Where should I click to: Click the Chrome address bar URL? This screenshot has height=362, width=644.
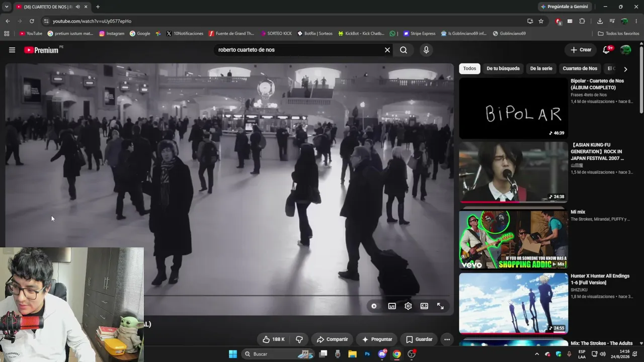pyautogui.click(x=92, y=21)
